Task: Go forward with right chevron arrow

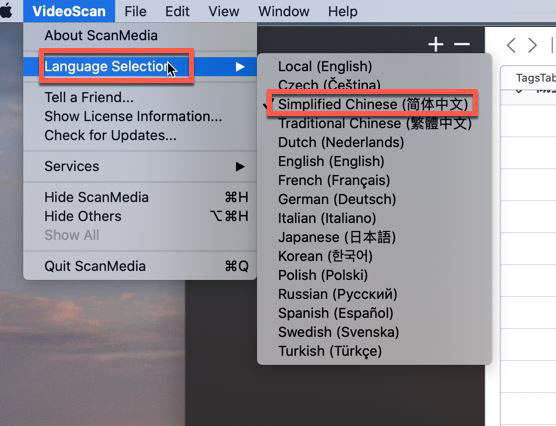Action: click(x=532, y=45)
